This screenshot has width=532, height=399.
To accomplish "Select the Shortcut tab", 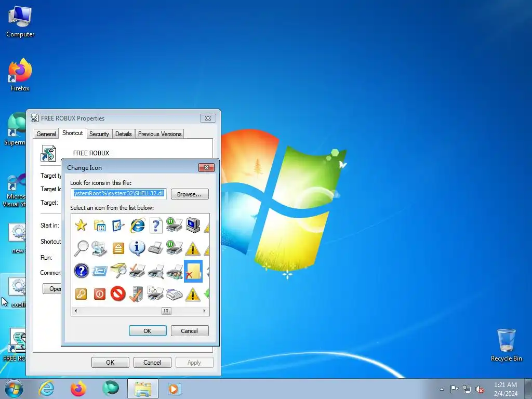I will point(73,133).
